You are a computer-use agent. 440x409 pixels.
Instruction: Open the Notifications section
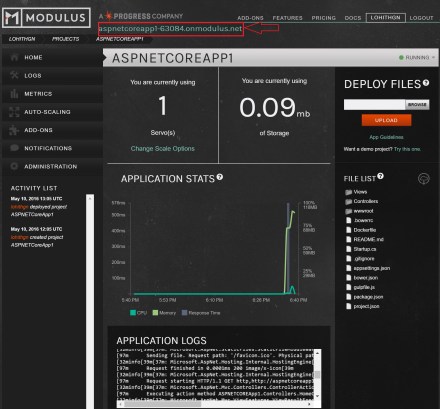click(x=53, y=148)
